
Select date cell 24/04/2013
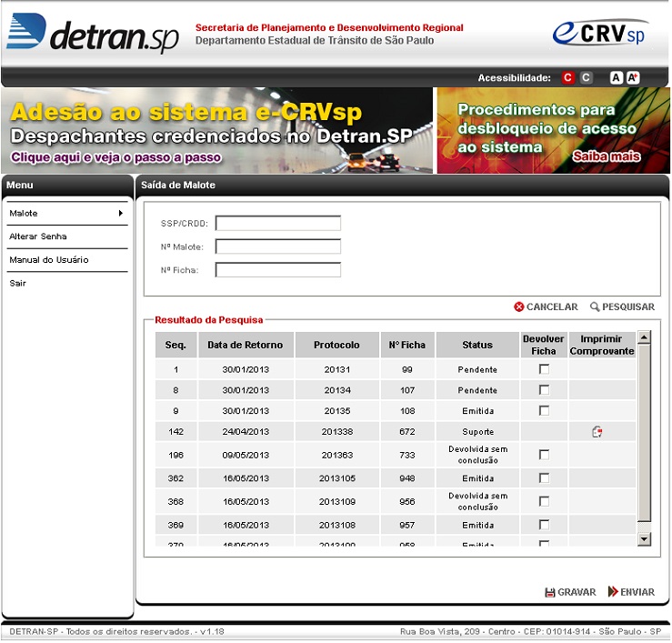pyautogui.click(x=246, y=432)
